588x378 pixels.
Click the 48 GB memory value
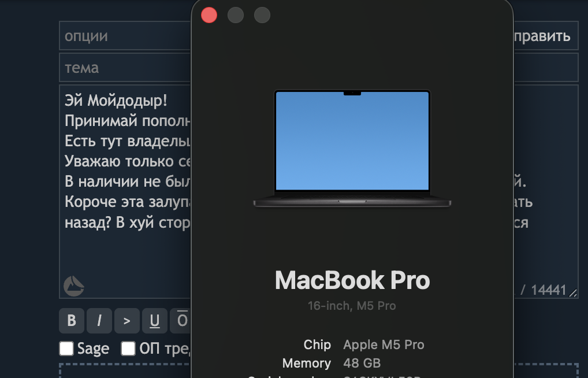362,363
